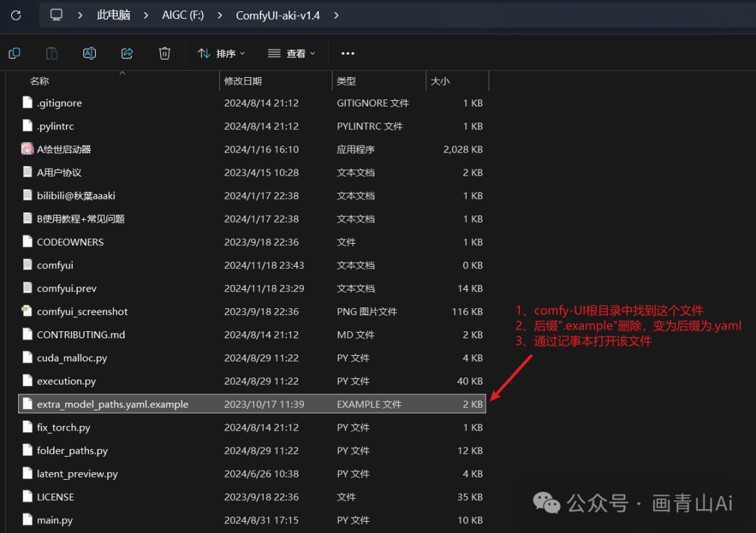
Task: Click the LICENSE file icon
Action: click(x=27, y=496)
